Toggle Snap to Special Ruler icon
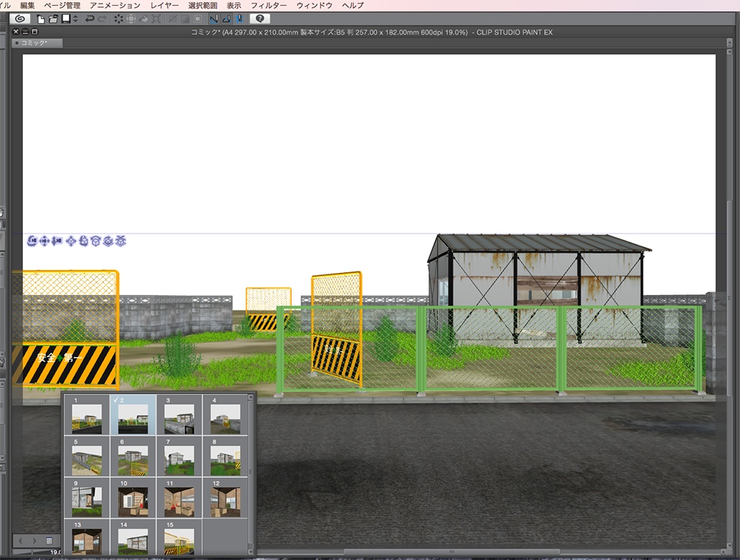 tap(226, 19)
